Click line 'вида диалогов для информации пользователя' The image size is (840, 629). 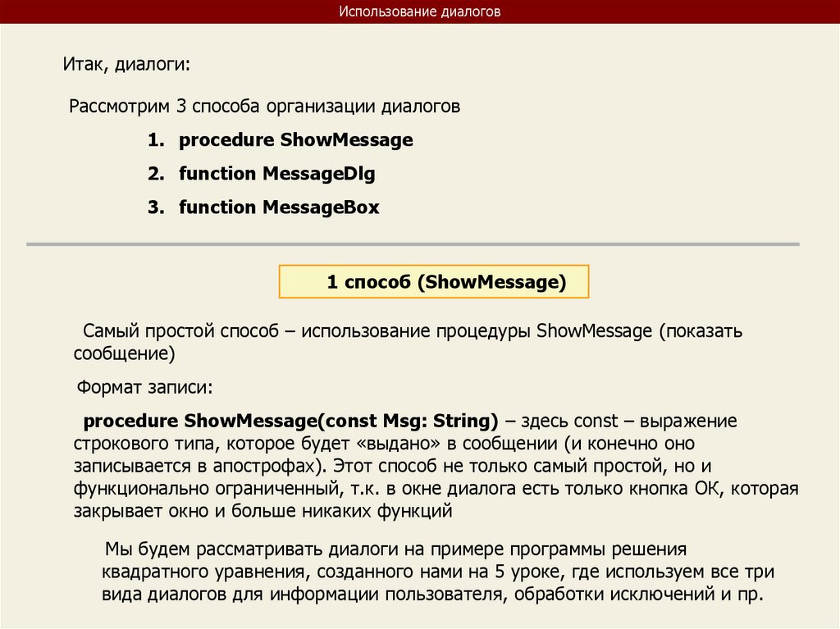click(432, 595)
